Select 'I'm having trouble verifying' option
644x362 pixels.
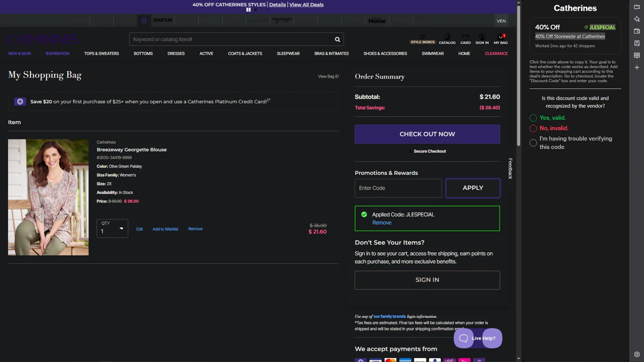click(x=533, y=143)
